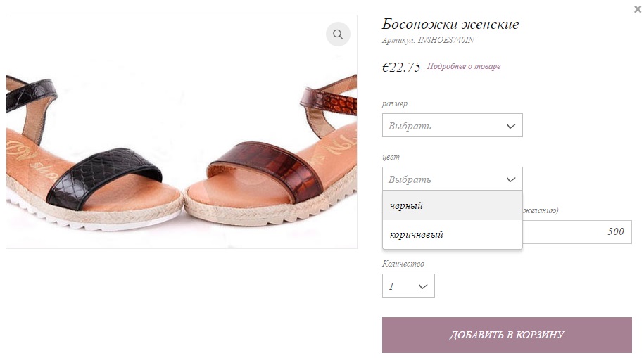This screenshot has width=644, height=358.
Task: Open the Количество dropdown showing 1
Action: [x=408, y=286]
